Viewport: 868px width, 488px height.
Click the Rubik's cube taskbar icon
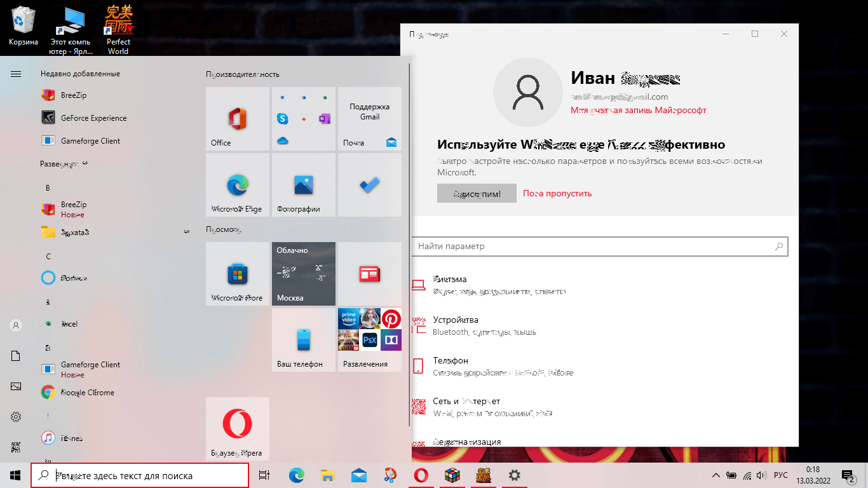[452, 475]
